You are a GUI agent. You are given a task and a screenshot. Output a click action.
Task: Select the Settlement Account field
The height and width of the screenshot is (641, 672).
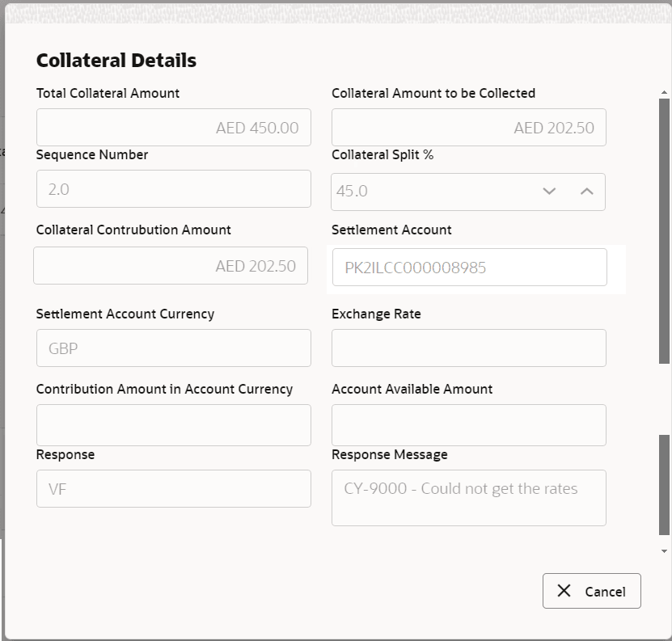coord(468,267)
